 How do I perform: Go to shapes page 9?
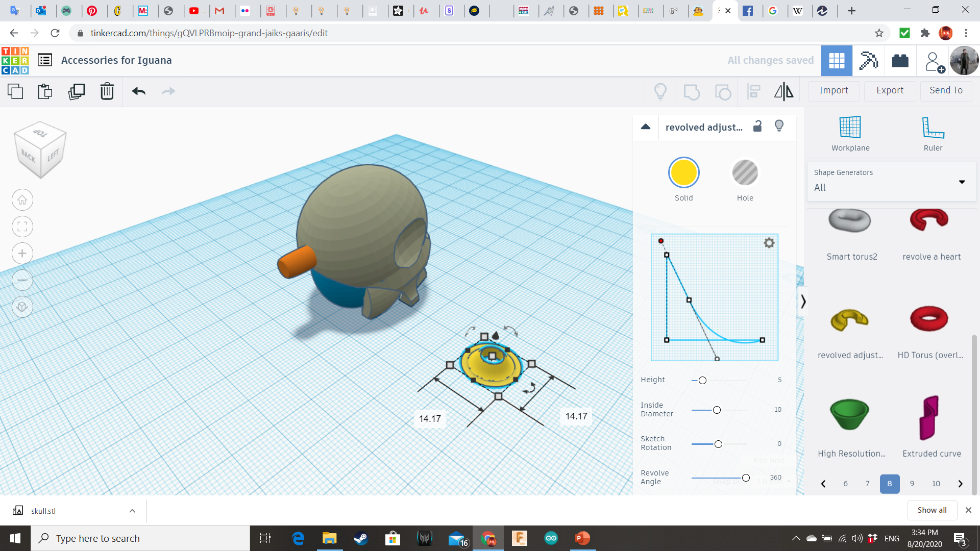[x=912, y=484]
